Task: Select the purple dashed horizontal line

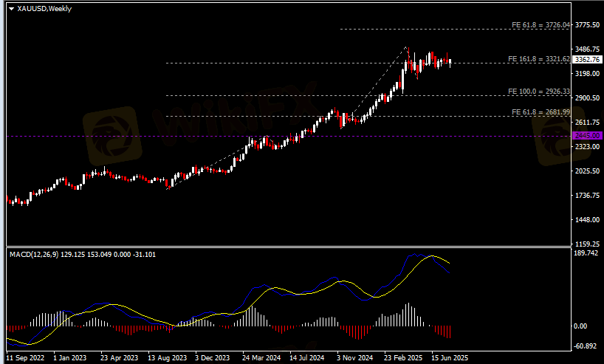Action: click(288, 136)
